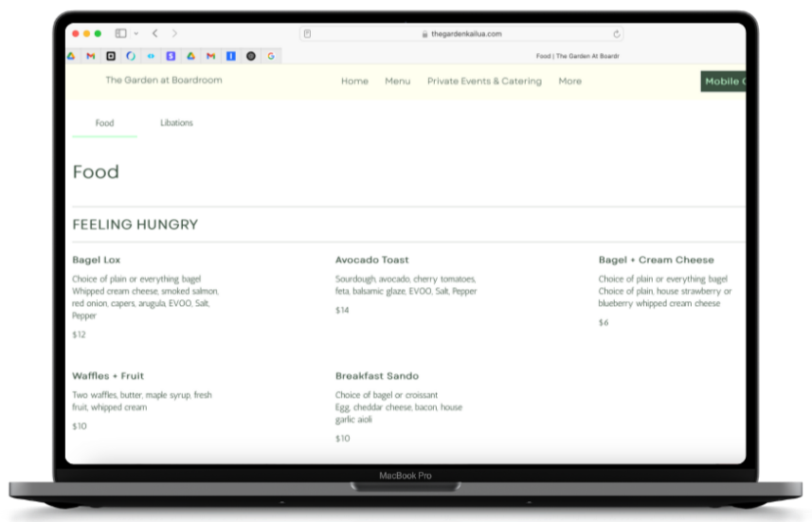Click The Garden at Boardroom site title
Screen dimensions: 812x522
click(x=164, y=80)
